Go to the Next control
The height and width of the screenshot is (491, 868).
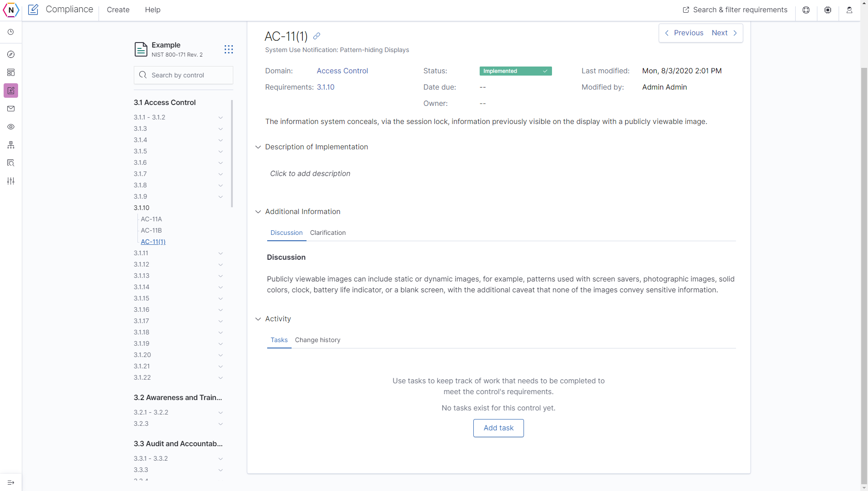(725, 33)
